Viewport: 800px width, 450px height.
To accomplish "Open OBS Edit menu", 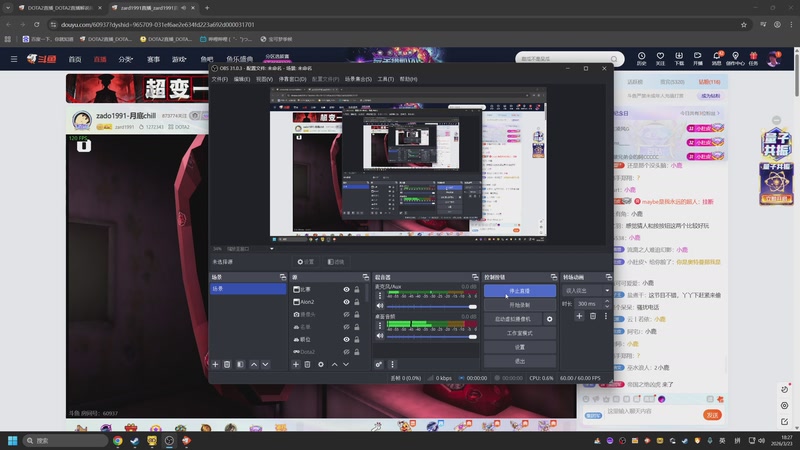I will pyautogui.click(x=242, y=79).
